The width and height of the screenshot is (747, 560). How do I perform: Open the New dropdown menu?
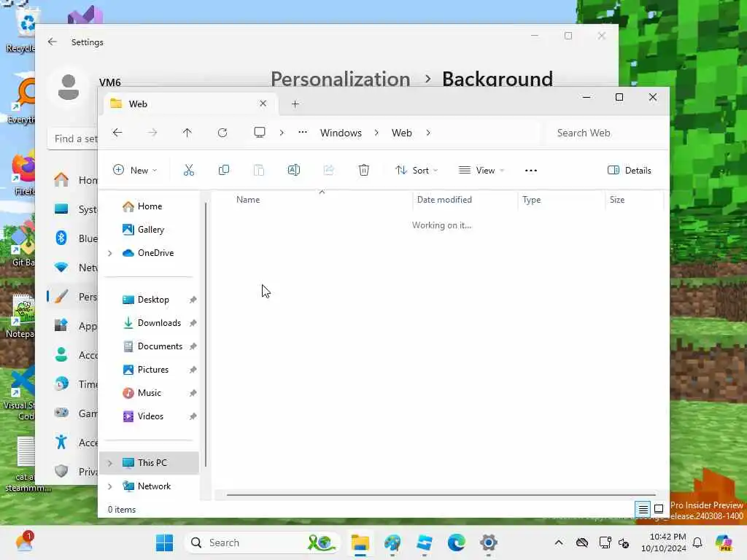point(135,170)
